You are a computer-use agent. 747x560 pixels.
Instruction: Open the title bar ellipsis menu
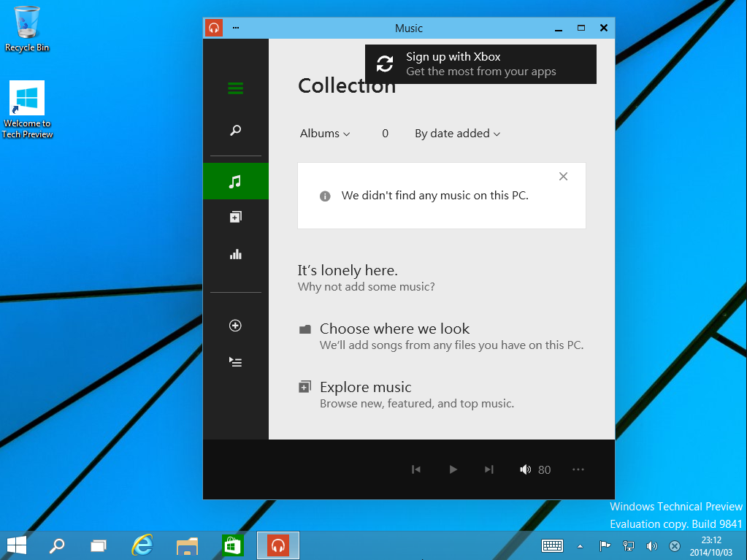coord(236,28)
